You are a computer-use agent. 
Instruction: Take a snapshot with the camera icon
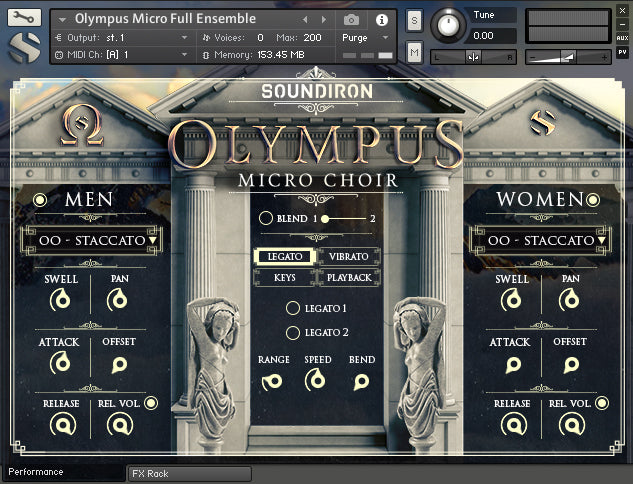(351, 19)
